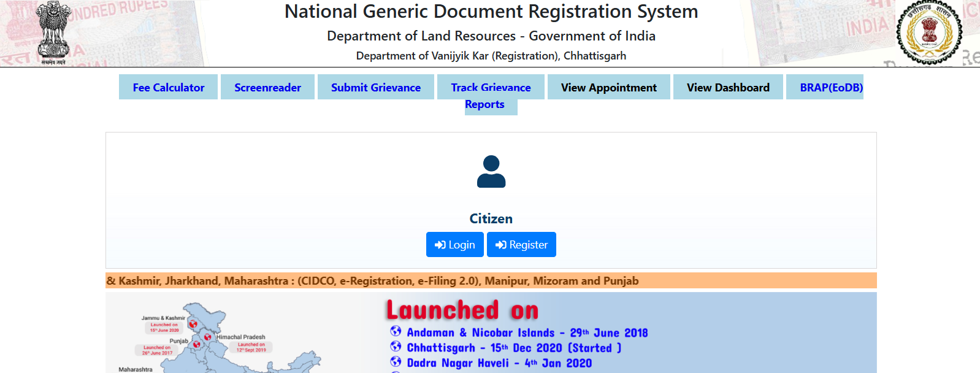This screenshot has width=980, height=373.
Task: Click the Launched on banner heading
Action: coord(462,310)
